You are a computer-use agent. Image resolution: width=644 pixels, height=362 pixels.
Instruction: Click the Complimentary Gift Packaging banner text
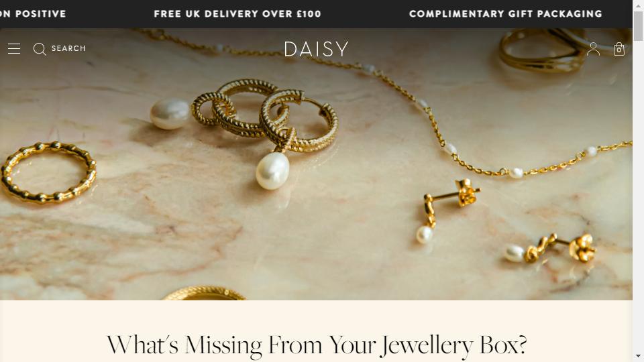[x=506, y=14]
